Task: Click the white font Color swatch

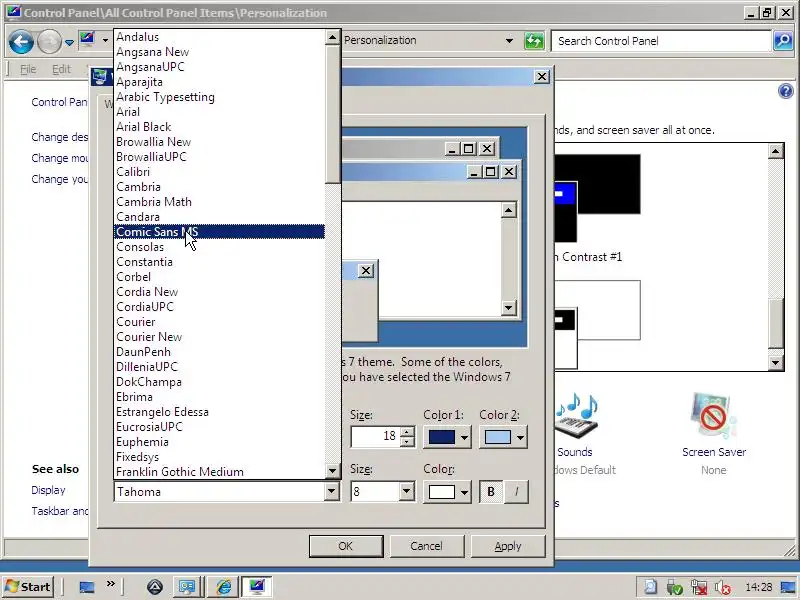Action: 441,492
